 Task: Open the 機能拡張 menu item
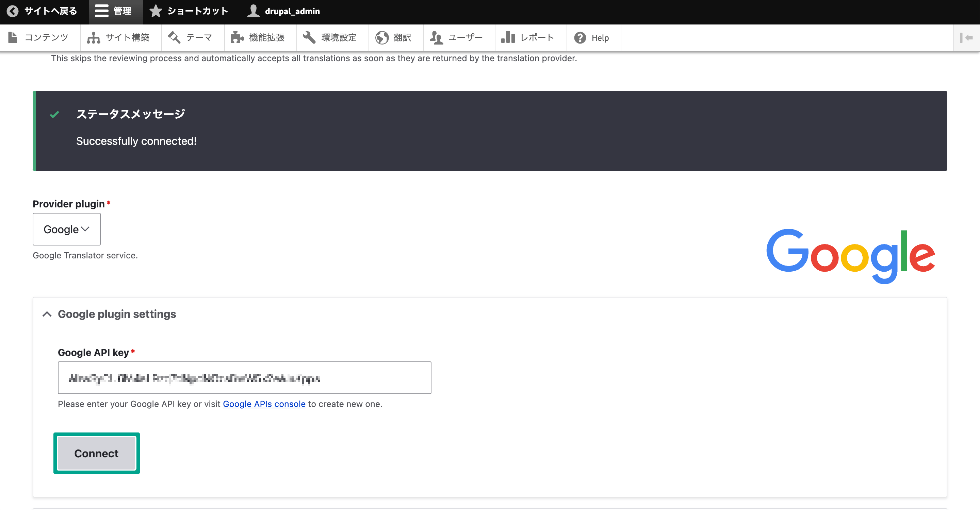[261, 38]
